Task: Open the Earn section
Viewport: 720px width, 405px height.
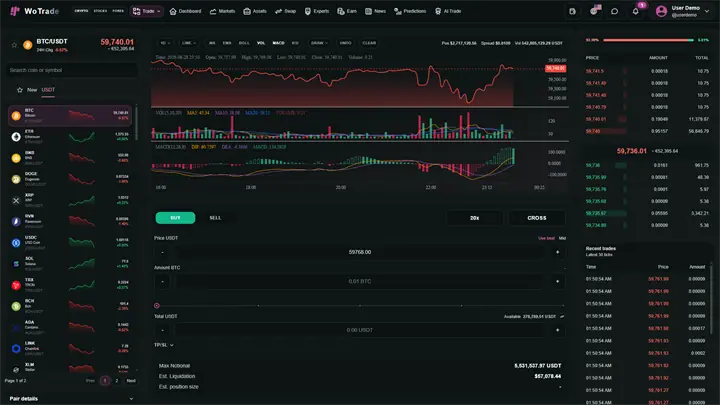Action: point(347,11)
